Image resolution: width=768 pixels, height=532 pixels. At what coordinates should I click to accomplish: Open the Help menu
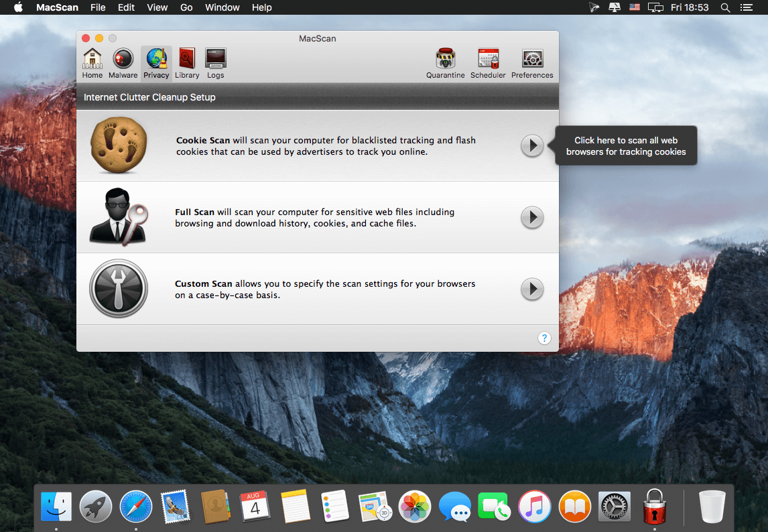[x=262, y=7]
